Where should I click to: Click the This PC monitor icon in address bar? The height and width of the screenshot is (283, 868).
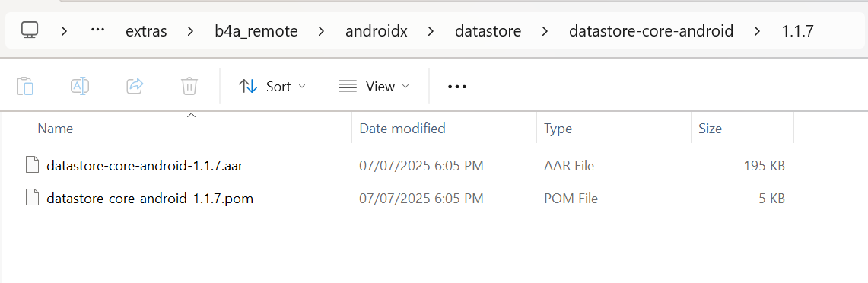[30, 30]
